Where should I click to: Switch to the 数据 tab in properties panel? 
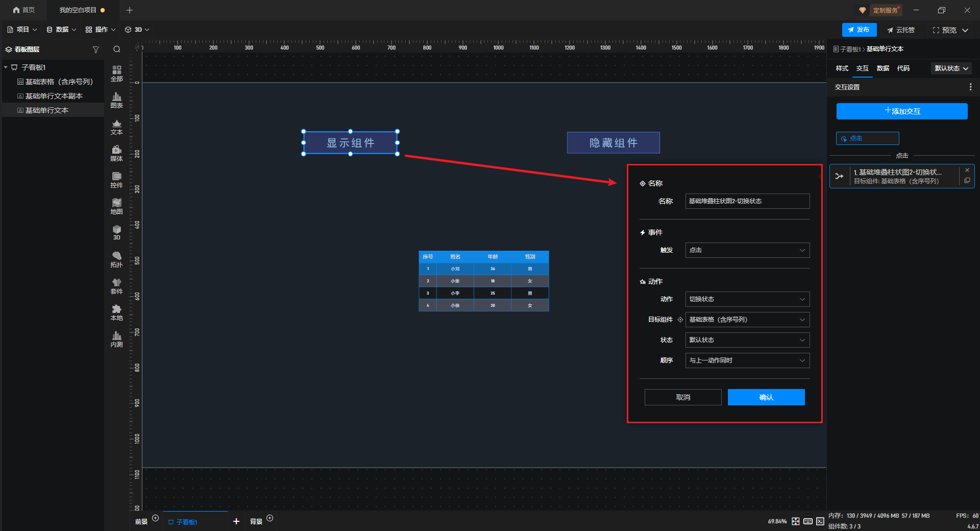click(883, 68)
